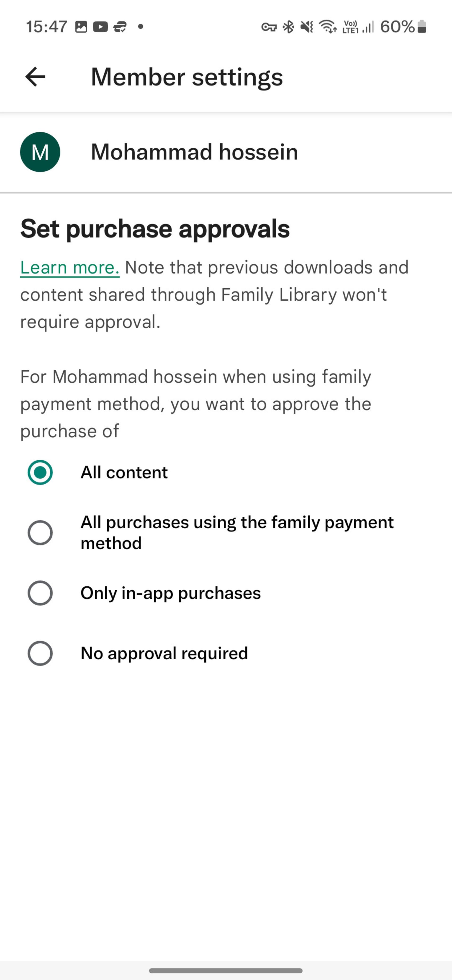
Task: Tap the battery icon in status bar
Action: 422,27
